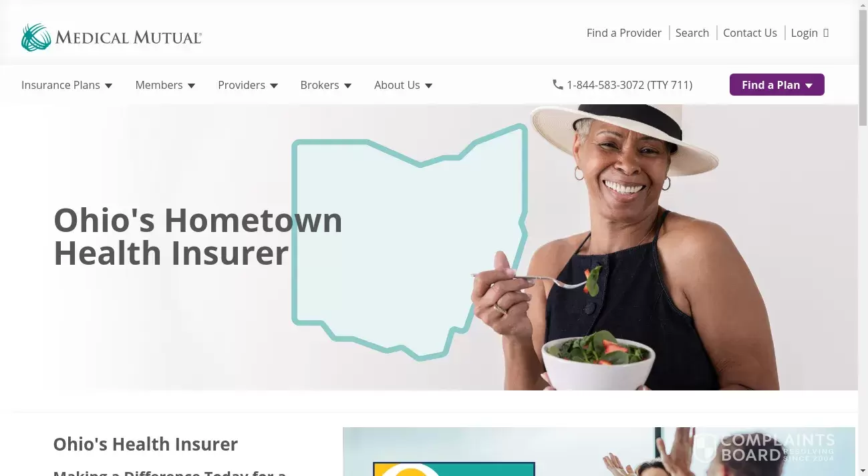Expand the Providers dropdown menu

248,85
